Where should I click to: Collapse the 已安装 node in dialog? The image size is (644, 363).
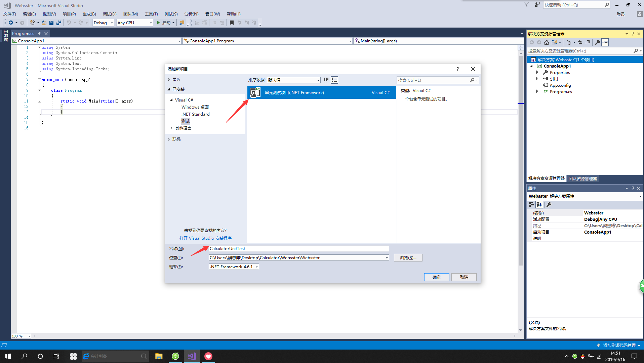169,89
